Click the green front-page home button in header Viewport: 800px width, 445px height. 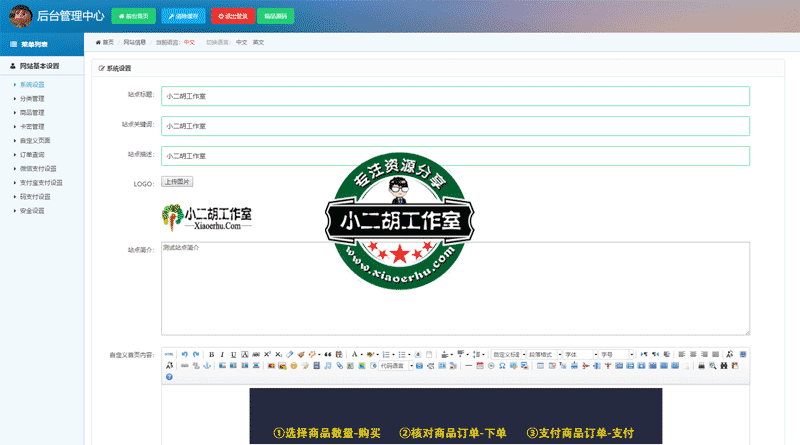tap(134, 16)
